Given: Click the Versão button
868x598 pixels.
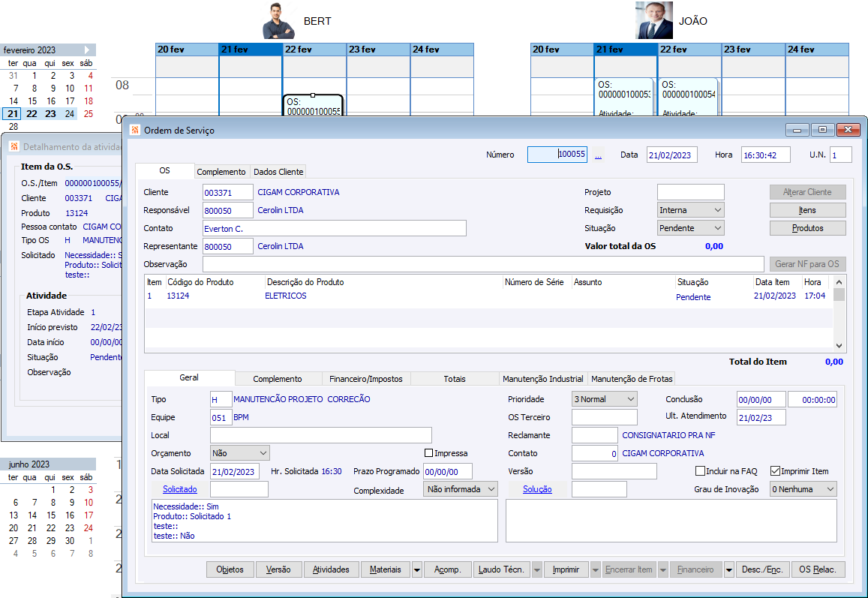Looking at the screenshot, I should pos(278,569).
